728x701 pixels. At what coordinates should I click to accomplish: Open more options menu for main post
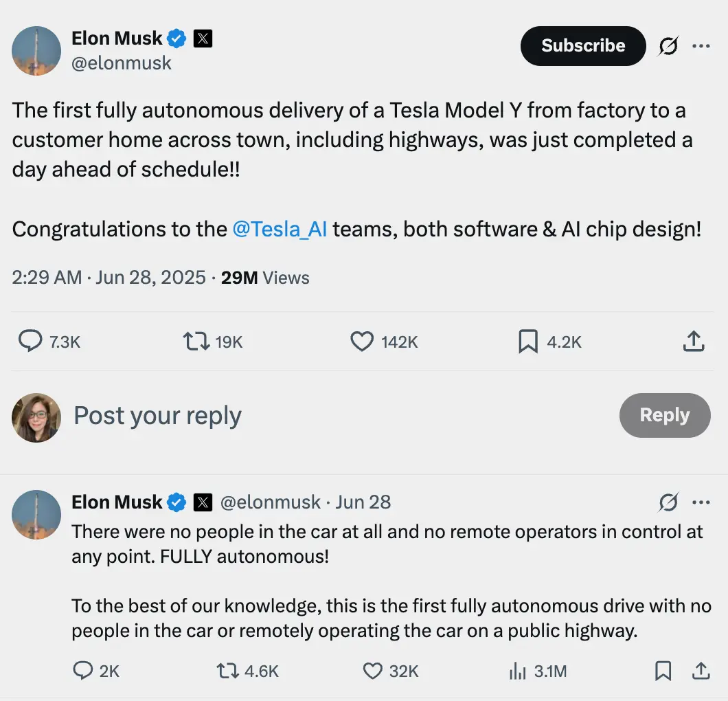(x=701, y=46)
